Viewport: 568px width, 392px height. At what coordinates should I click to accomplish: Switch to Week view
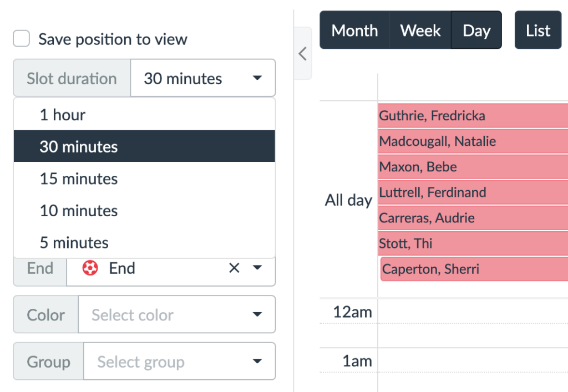click(420, 29)
